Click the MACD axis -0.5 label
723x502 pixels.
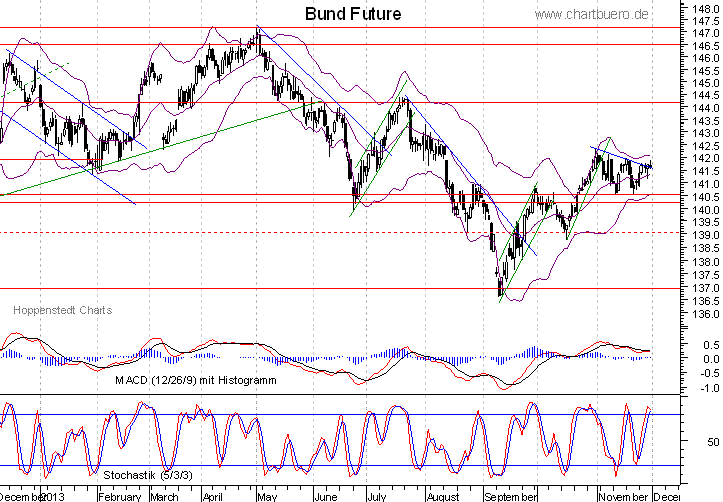[x=708, y=373]
